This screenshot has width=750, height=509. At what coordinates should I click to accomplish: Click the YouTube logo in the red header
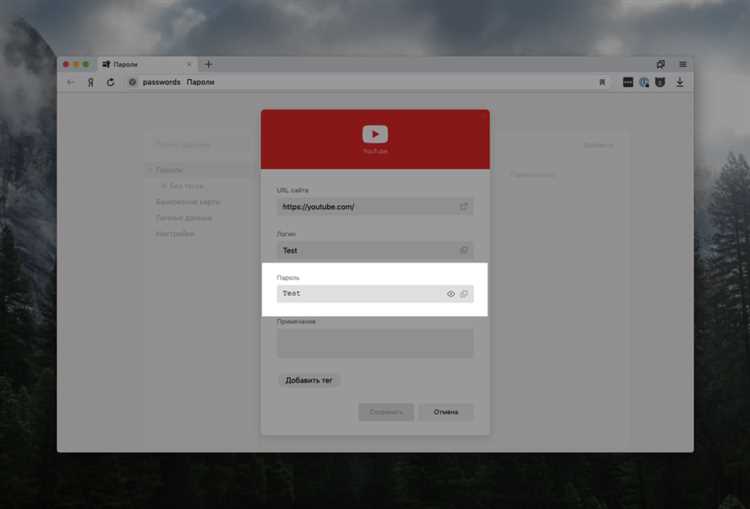coord(375,134)
